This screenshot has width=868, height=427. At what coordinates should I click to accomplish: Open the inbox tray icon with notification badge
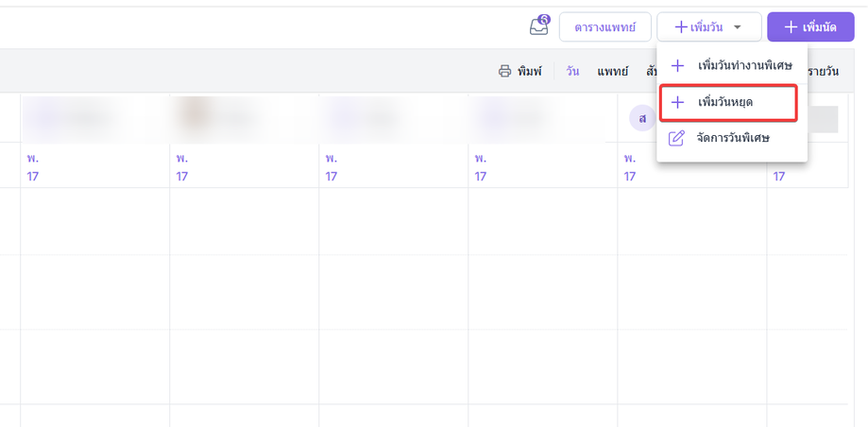(539, 26)
